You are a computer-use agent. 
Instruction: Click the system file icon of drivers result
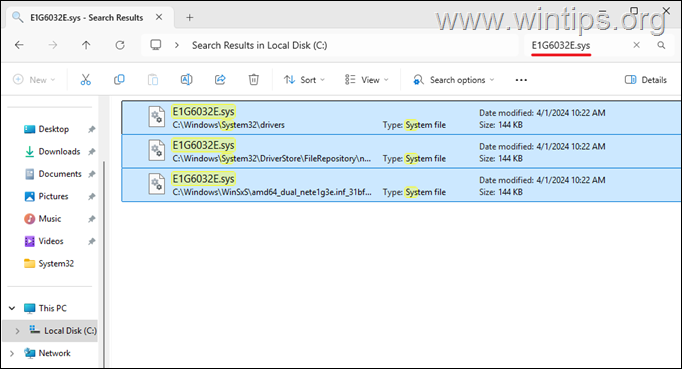(x=157, y=117)
